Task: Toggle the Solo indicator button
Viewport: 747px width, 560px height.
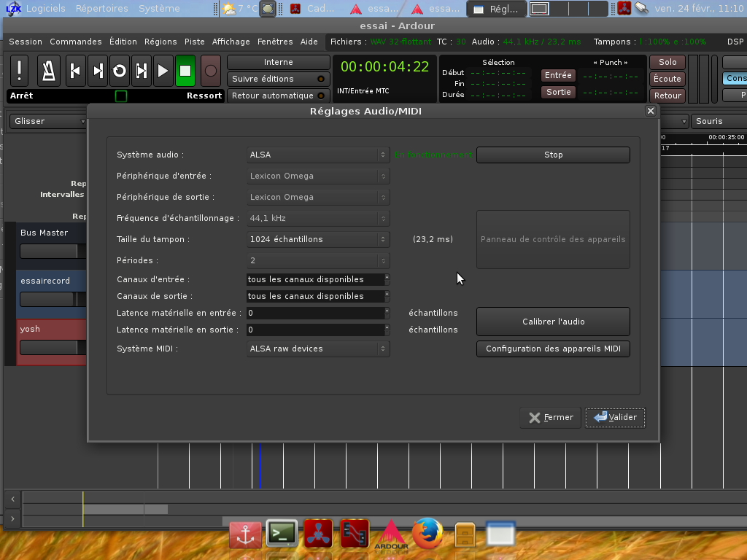Action: (x=667, y=63)
